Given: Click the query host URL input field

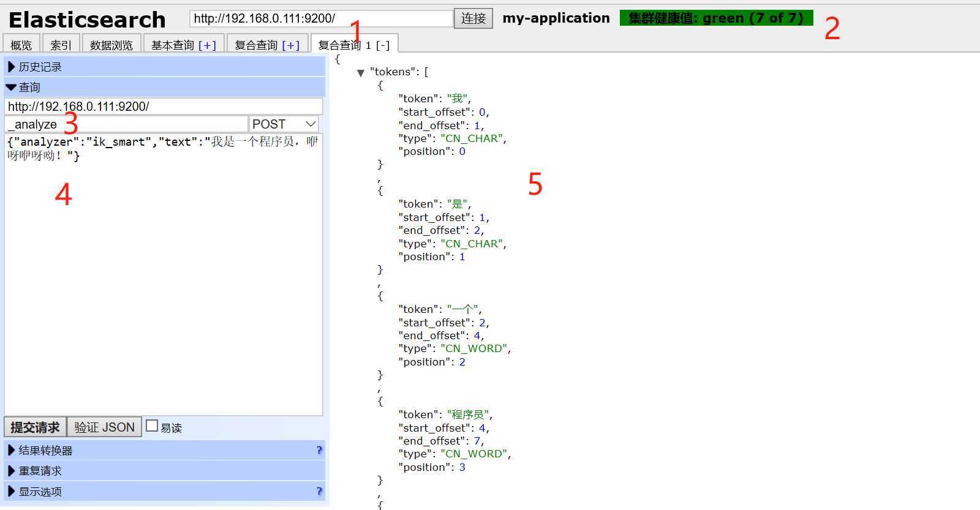Looking at the screenshot, I should (x=164, y=106).
